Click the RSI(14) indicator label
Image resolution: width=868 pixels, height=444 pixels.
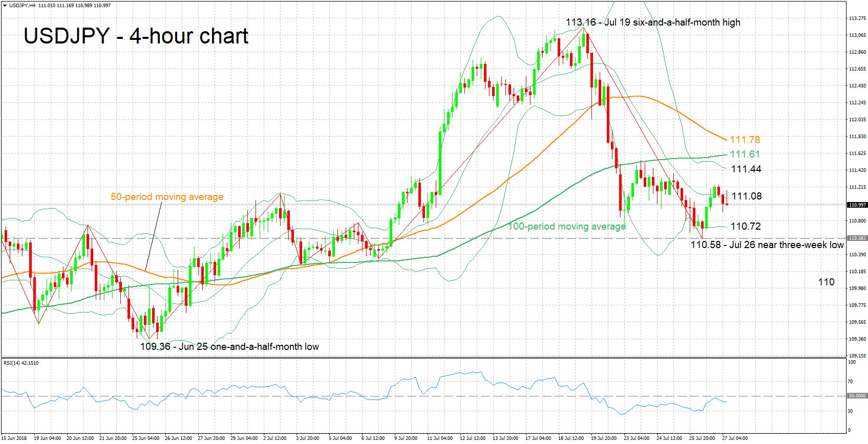(x=20, y=363)
